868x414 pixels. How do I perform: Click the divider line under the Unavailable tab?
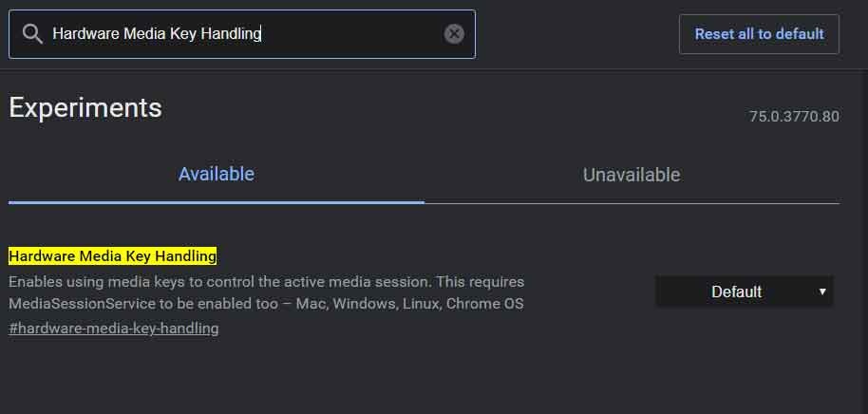coord(632,203)
